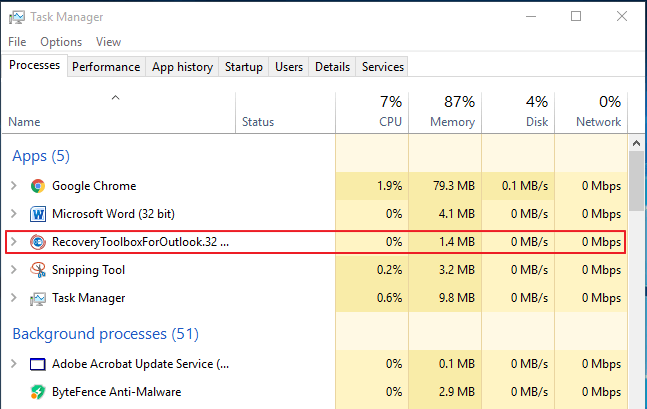This screenshot has height=409, width=647.
Task: Click Snipping Tool 3.2 MB memory value
Action: [457, 270]
